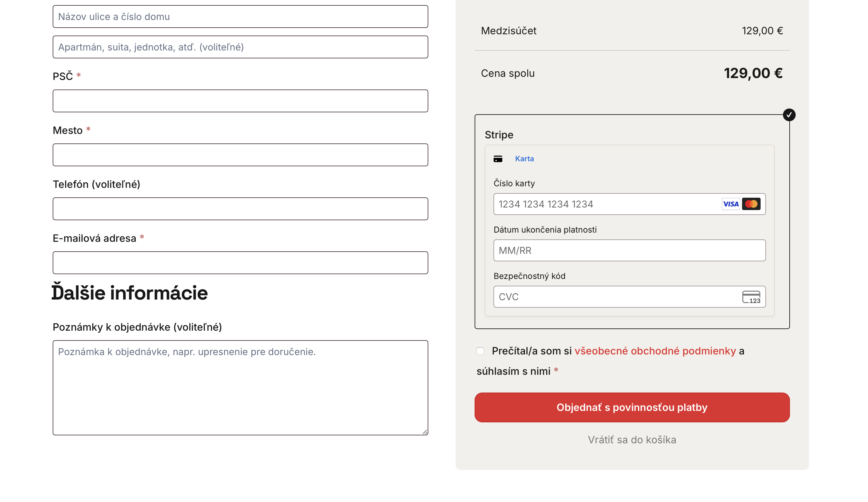Open the všeobecné obchodné podmienky link
The width and height of the screenshot is (868, 502).
click(655, 351)
